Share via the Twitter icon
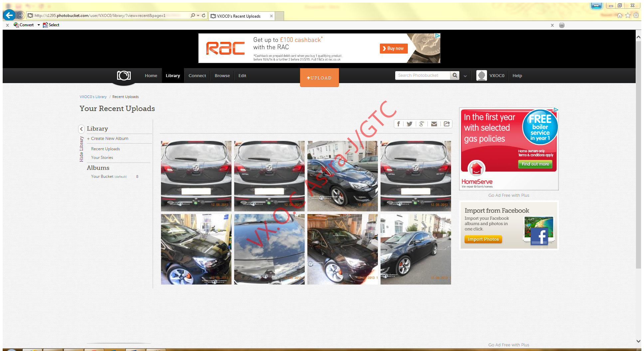The image size is (644, 351). (x=409, y=124)
